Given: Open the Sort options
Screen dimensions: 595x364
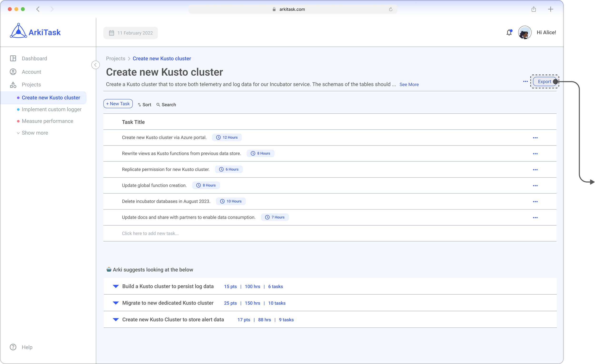Looking at the screenshot, I should coord(144,105).
